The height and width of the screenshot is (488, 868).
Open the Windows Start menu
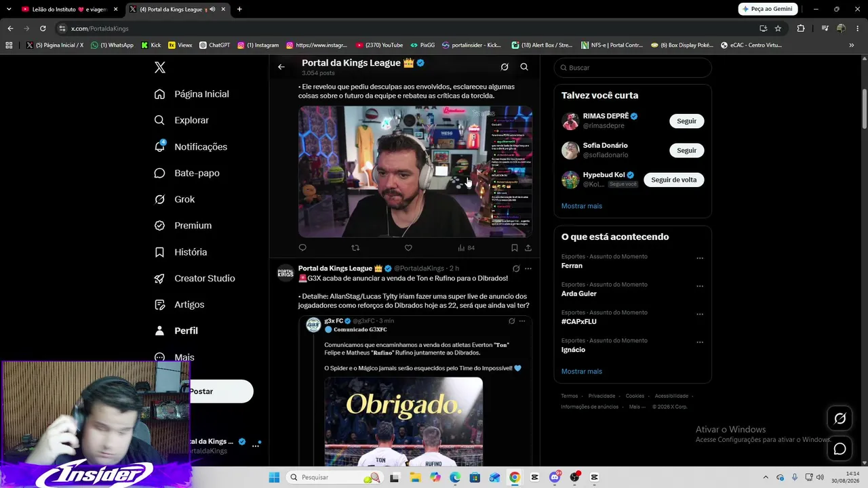274,477
